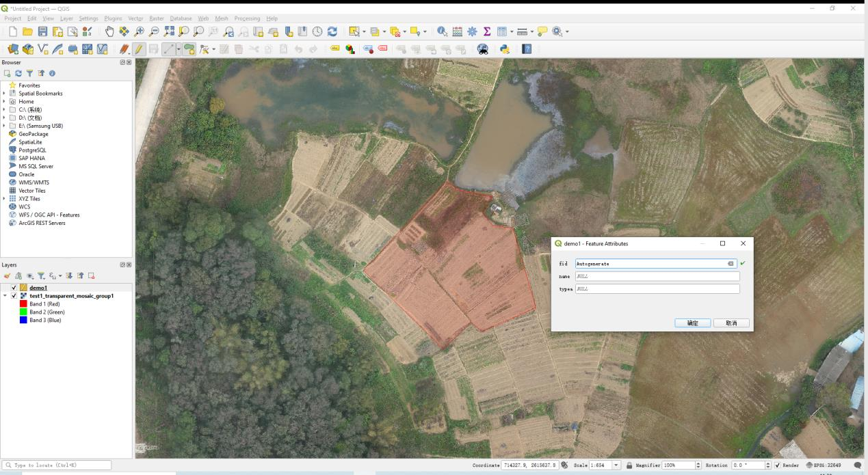Uncheck the test1_transparent_mosaic_group1 layer checkbox
This screenshot has height=475, width=868.
point(14,296)
